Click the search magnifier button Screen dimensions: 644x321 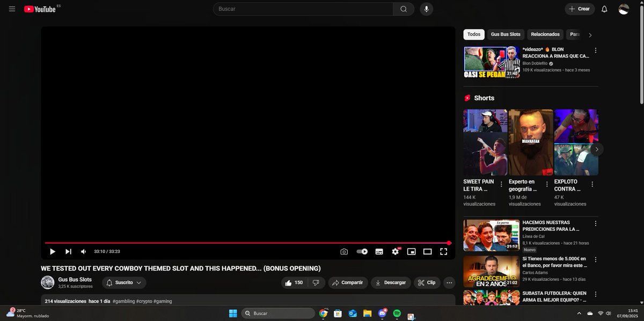[x=404, y=9]
